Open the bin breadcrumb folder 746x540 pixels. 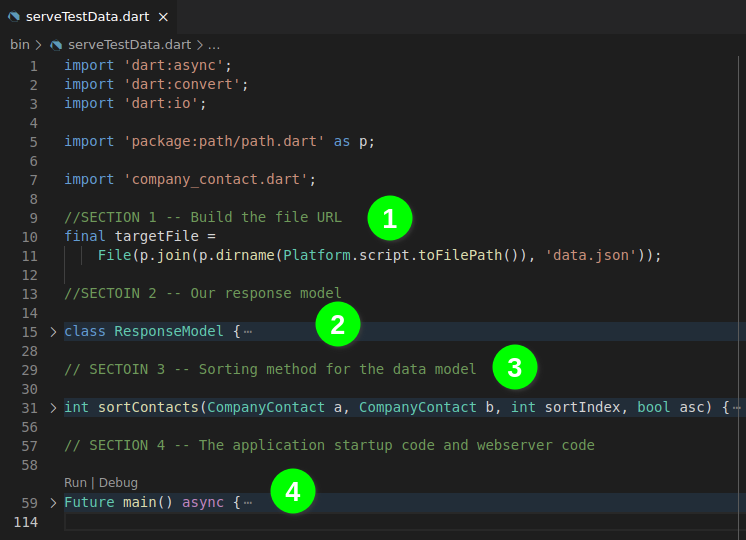pyautogui.click(x=20, y=45)
